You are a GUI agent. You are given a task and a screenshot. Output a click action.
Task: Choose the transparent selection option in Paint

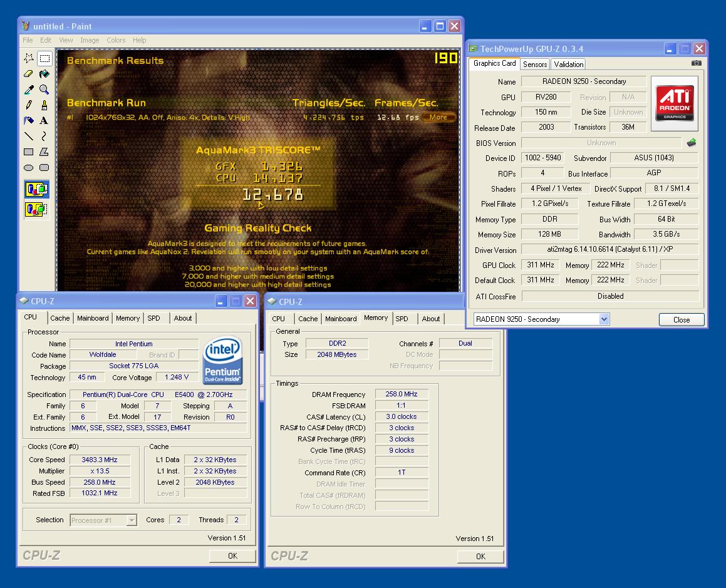pos(36,209)
